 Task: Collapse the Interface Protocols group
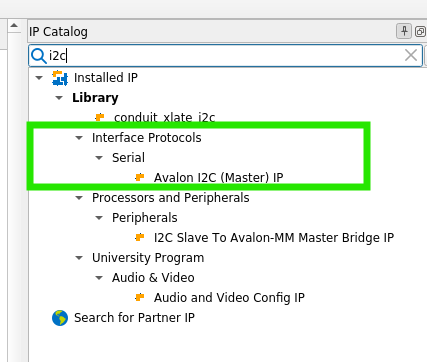79,138
